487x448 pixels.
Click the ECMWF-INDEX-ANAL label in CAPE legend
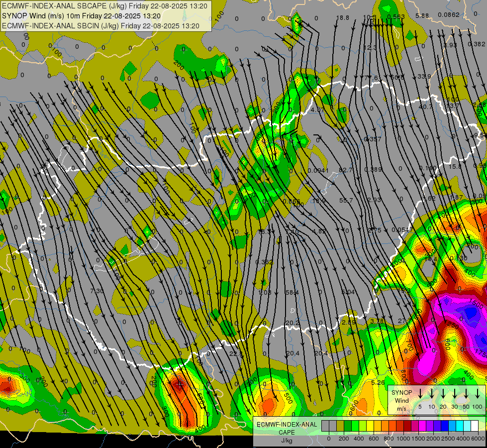[x=287, y=425]
